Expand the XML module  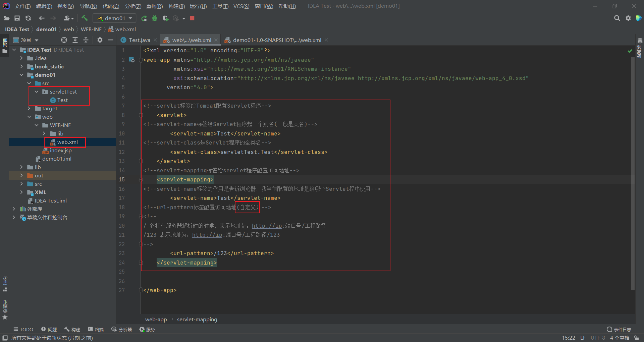tap(21, 192)
